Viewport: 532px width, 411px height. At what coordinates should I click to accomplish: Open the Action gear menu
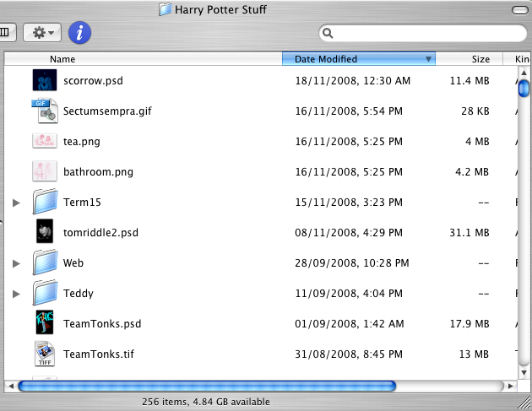[42, 33]
